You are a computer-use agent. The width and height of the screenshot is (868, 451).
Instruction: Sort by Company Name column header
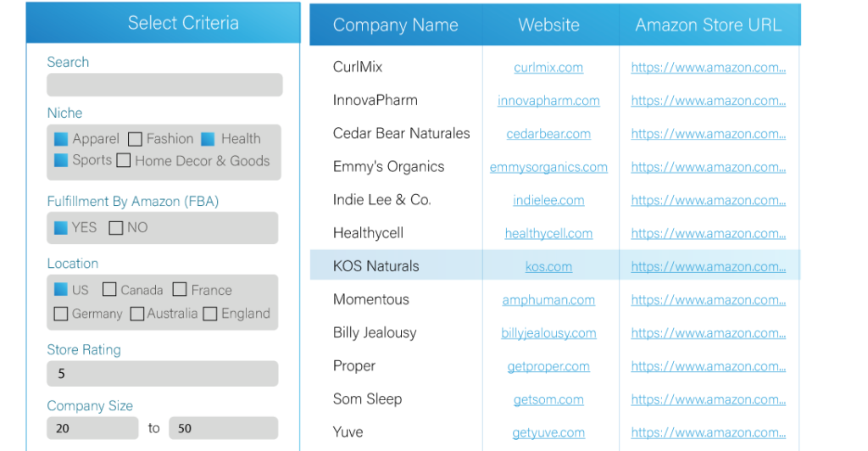(395, 25)
